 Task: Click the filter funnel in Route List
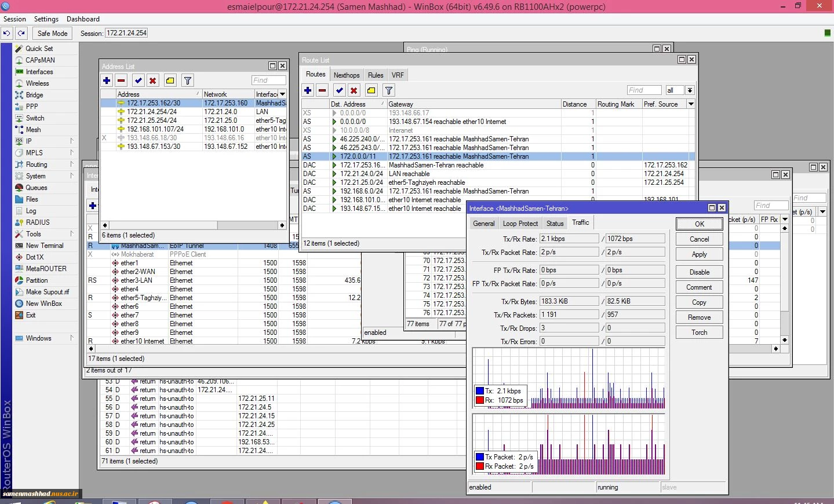389,90
